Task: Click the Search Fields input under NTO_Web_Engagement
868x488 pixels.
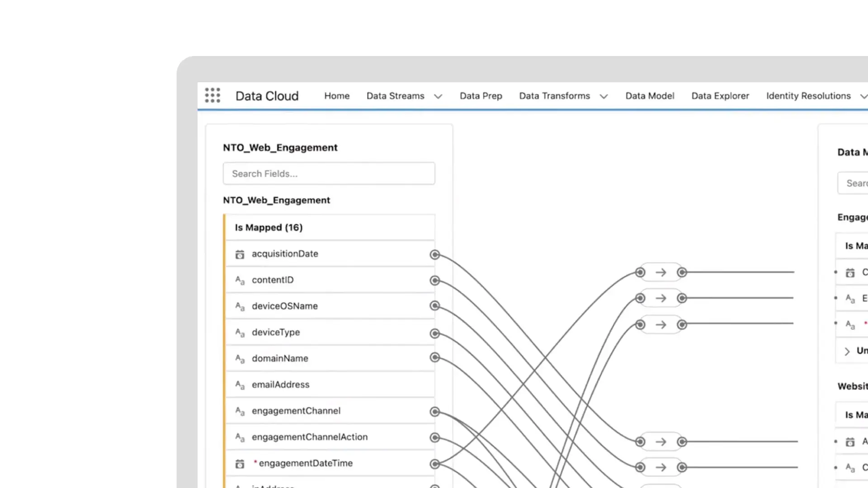Action: pos(329,174)
